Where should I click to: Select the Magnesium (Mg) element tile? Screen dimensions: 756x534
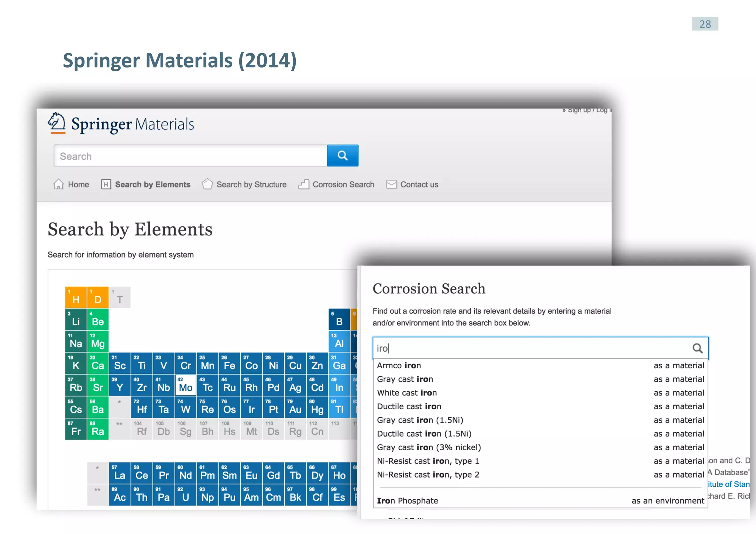[98, 341]
